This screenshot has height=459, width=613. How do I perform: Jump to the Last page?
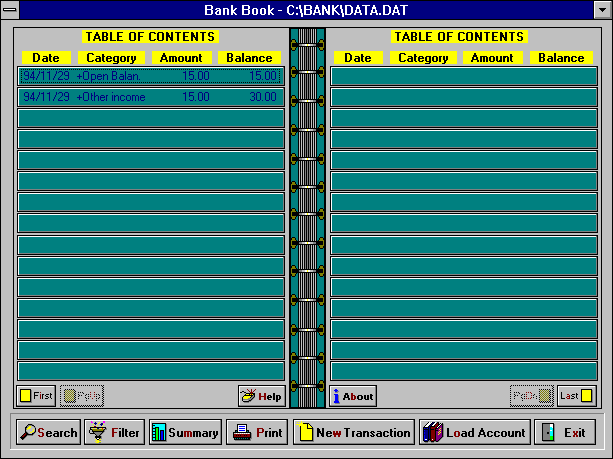click(x=577, y=396)
